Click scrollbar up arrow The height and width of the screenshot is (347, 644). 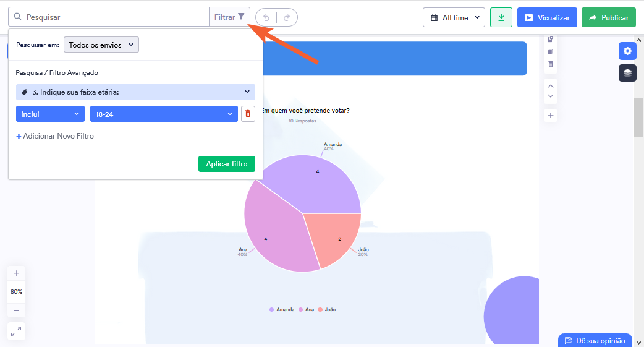[x=638, y=40]
